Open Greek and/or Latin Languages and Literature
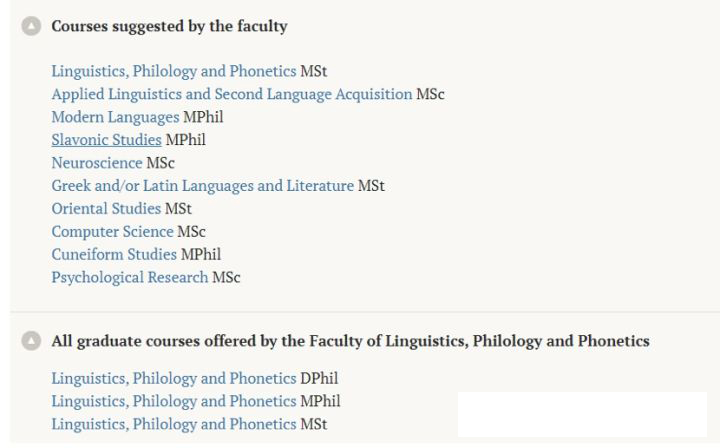The width and height of the screenshot is (720, 448). pos(202,186)
